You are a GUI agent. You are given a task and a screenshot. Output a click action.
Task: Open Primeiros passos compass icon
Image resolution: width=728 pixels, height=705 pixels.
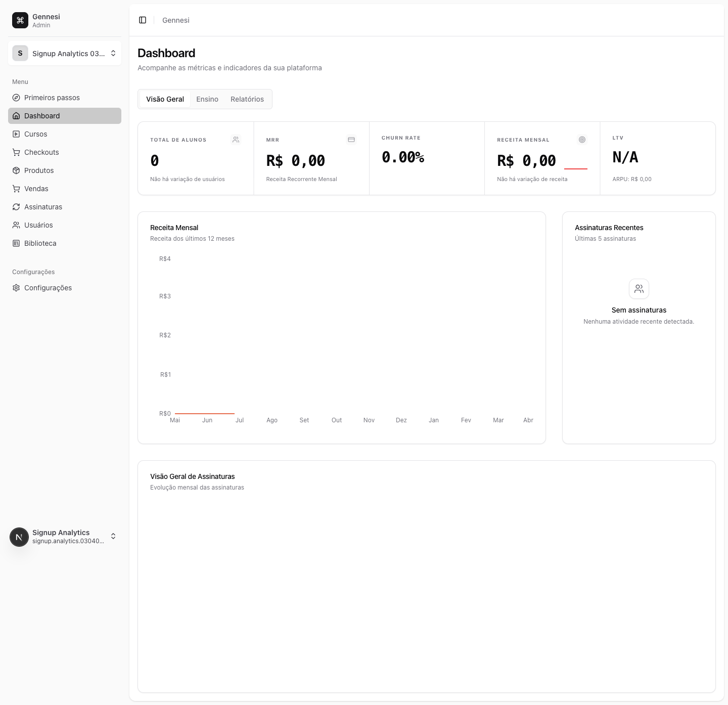[16, 98]
